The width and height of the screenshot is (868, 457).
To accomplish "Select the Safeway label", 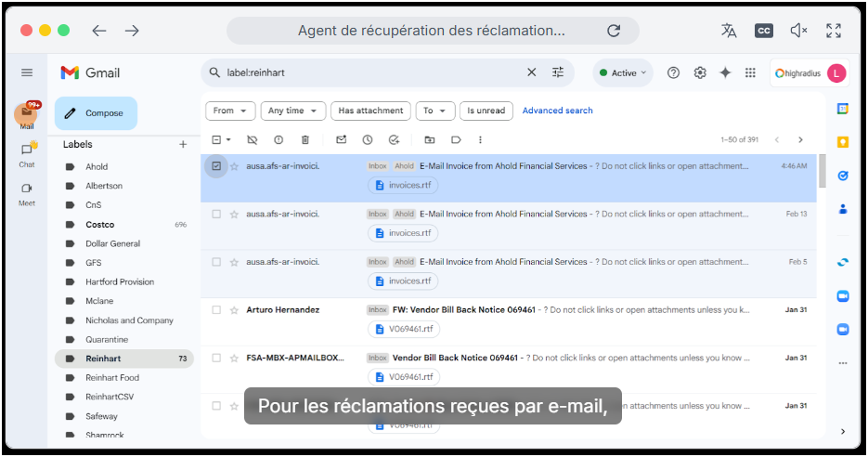I will point(102,416).
